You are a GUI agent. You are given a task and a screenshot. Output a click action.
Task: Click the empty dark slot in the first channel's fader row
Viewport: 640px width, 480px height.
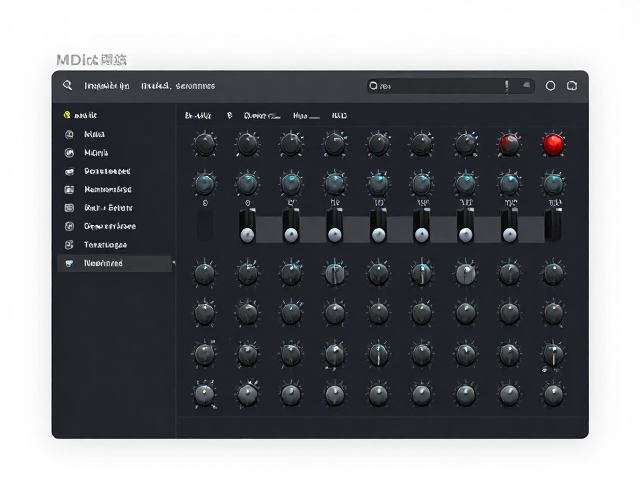(205, 225)
